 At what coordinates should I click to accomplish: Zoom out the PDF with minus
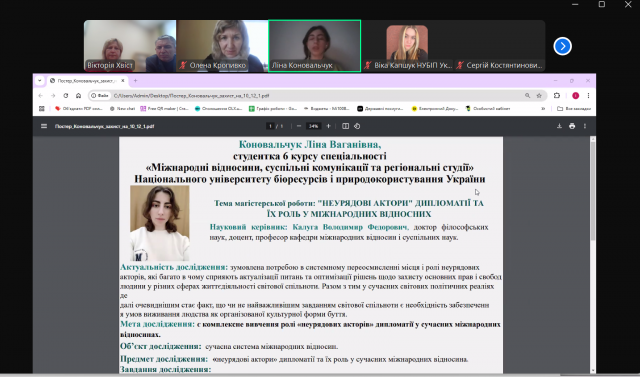pos(299,126)
